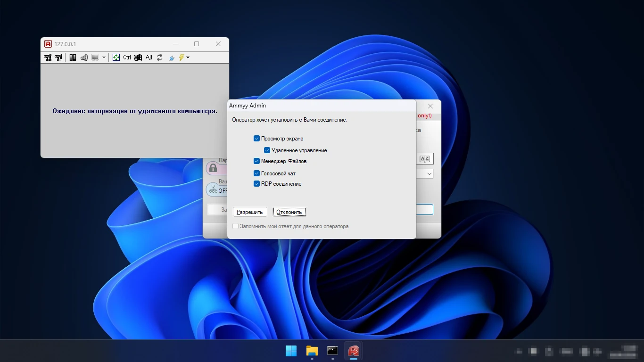This screenshot has height=362, width=644.
Task: Click the yellow lightning bolt icon
Action: (182, 58)
